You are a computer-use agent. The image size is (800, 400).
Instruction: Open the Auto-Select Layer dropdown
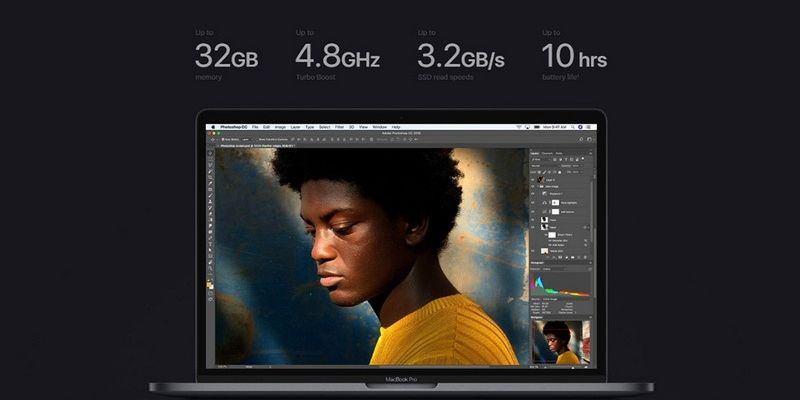click(x=247, y=139)
